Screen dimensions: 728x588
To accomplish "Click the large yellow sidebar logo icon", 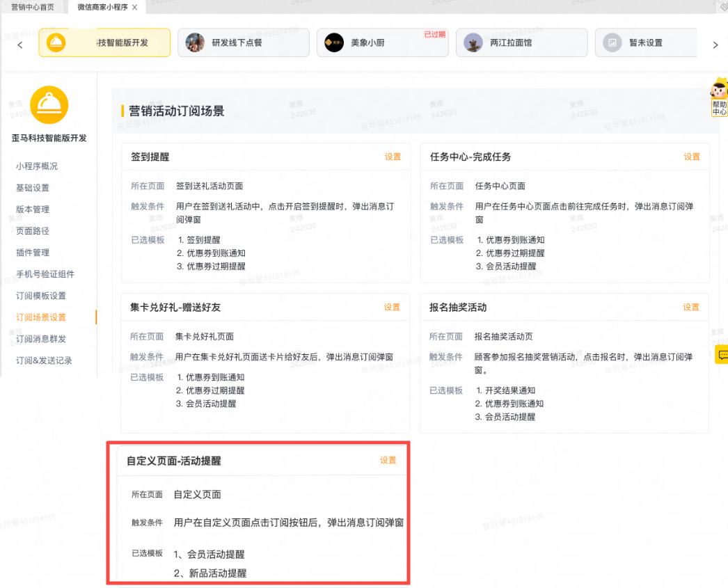I will click(49, 105).
